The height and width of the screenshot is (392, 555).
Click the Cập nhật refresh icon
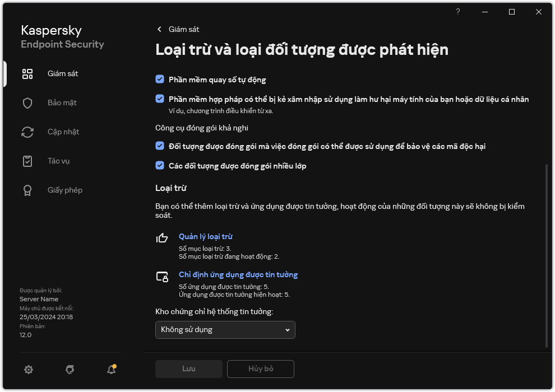pyautogui.click(x=27, y=132)
